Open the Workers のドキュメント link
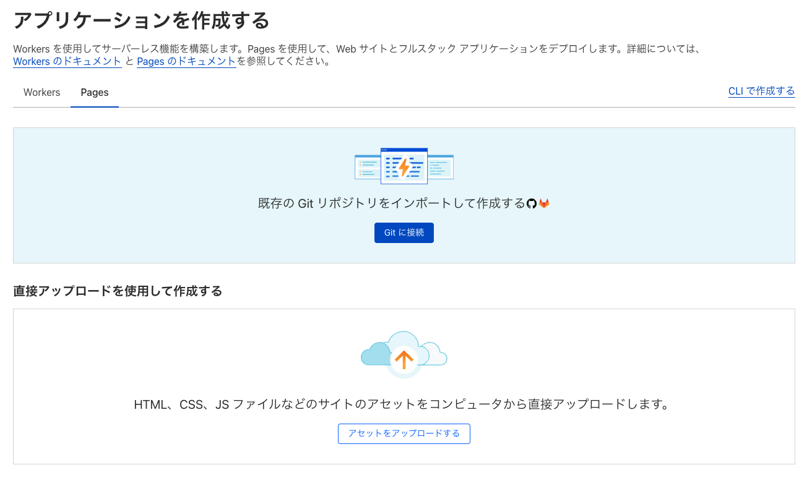The width and height of the screenshot is (812, 504). click(67, 61)
